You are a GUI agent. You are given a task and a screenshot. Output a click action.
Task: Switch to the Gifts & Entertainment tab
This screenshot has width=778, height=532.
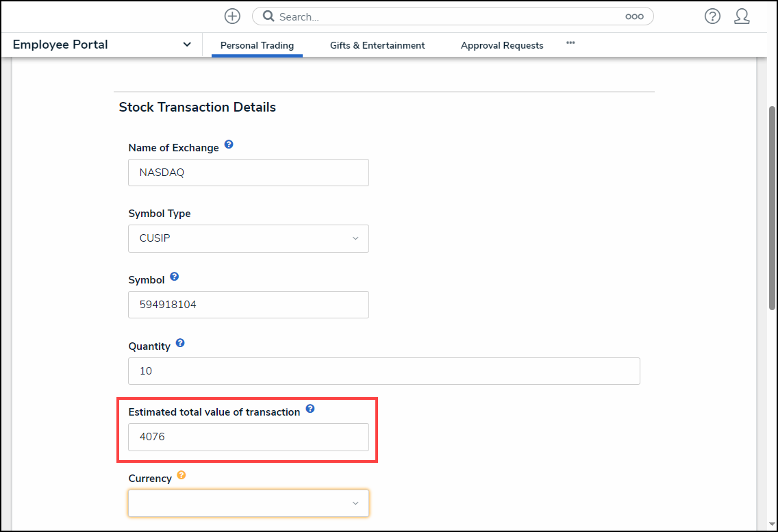point(377,45)
